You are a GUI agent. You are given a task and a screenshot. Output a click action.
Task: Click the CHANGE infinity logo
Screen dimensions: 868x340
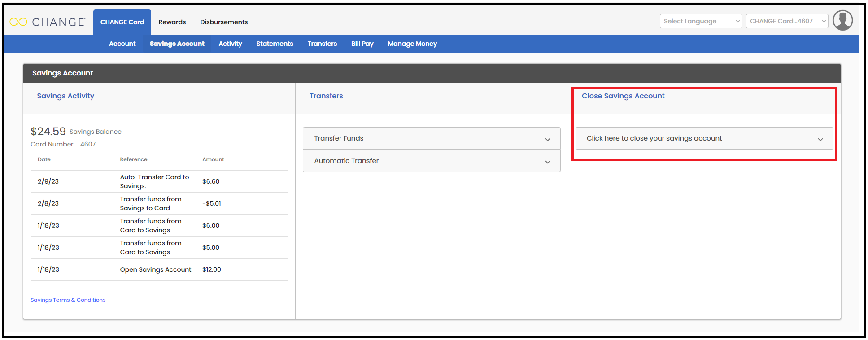coord(47,22)
